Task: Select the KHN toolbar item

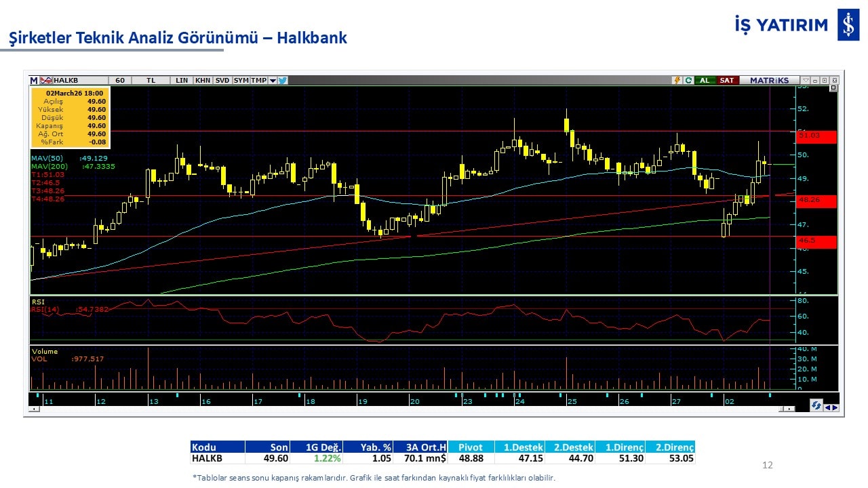Action: coord(203,80)
